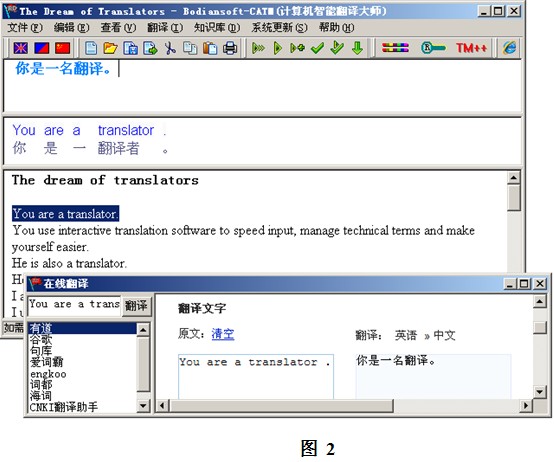
Task: Click the 清空 link to clear text
Action: coord(223,333)
